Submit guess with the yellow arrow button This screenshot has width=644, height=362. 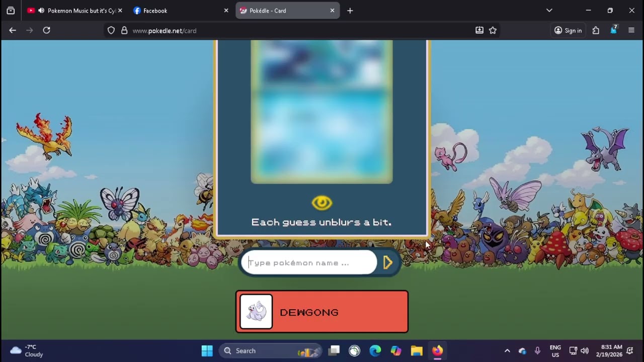[x=387, y=262]
